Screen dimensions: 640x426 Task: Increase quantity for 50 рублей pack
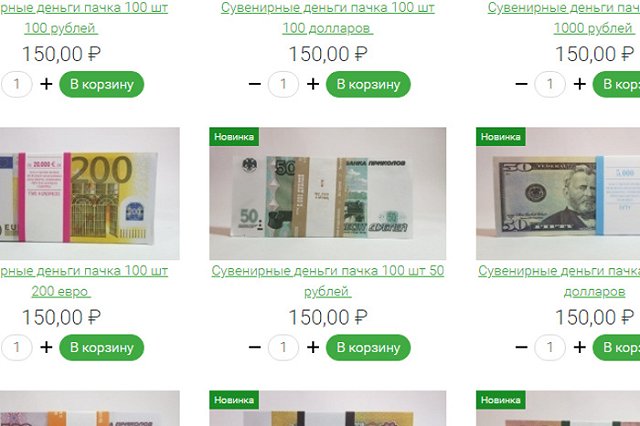tap(313, 347)
